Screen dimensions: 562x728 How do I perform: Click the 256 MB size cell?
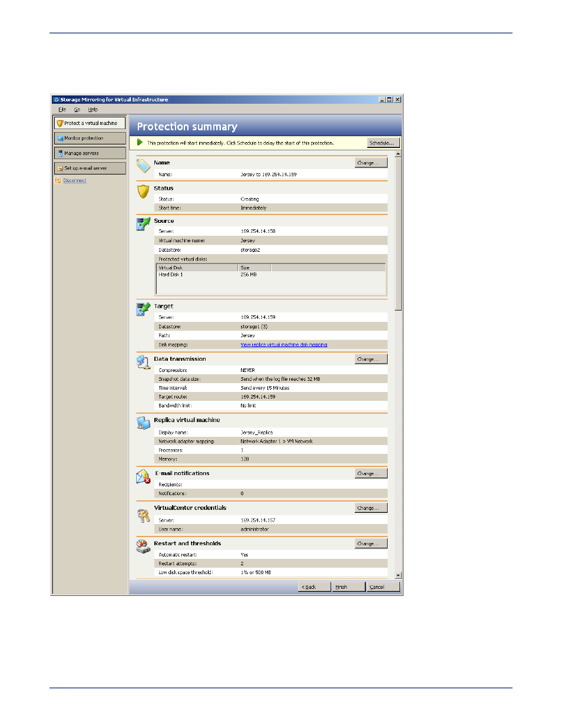pos(249,275)
